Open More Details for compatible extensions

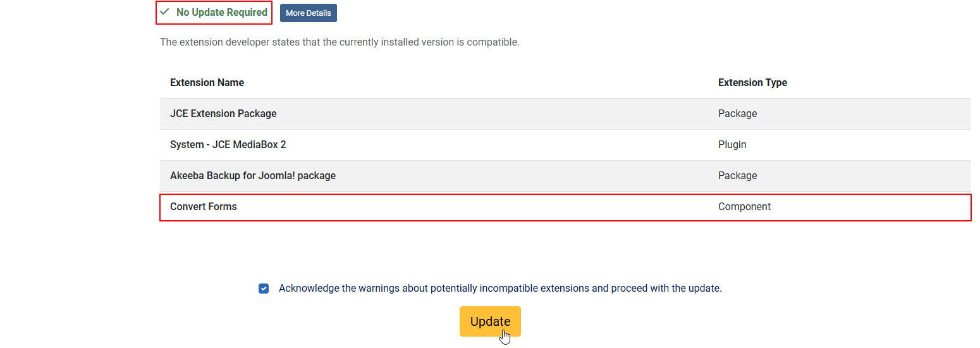pyautogui.click(x=309, y=13)
